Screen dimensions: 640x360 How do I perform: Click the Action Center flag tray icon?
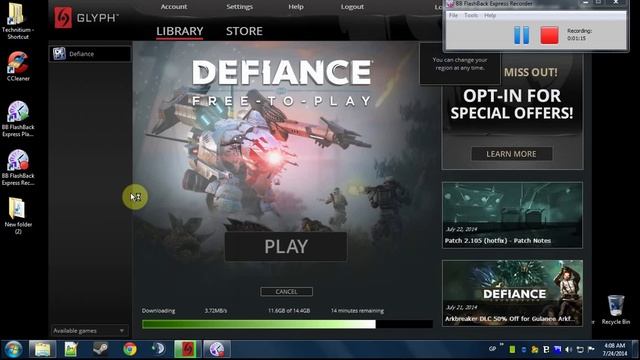pos(591,349)
